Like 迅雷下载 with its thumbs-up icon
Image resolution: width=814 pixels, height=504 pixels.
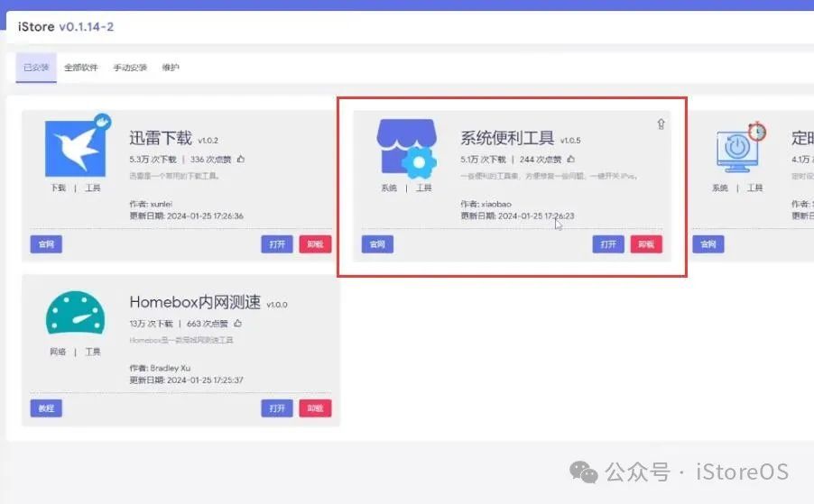(x=241, y=160)
